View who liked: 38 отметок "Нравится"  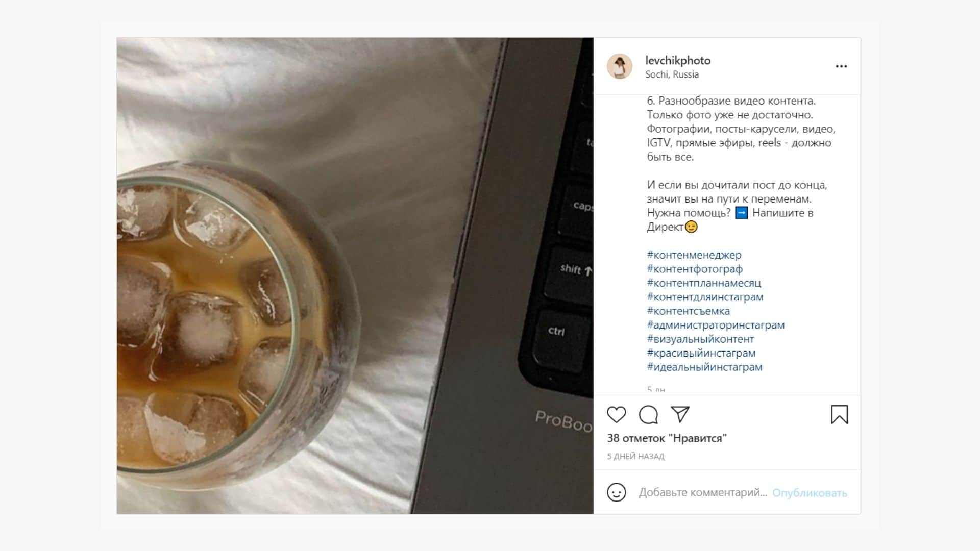(x=667, y=438)
